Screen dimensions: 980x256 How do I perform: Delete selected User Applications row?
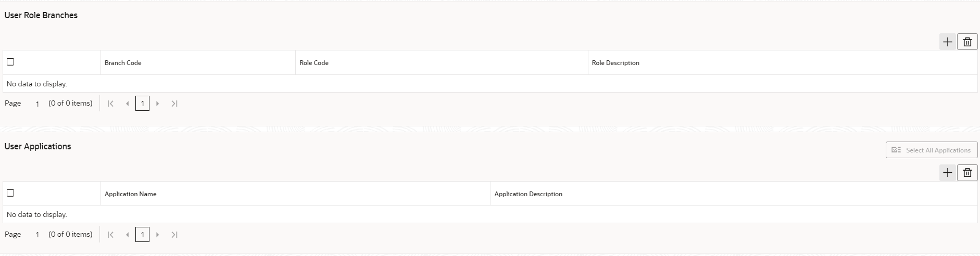click(967, 173)
